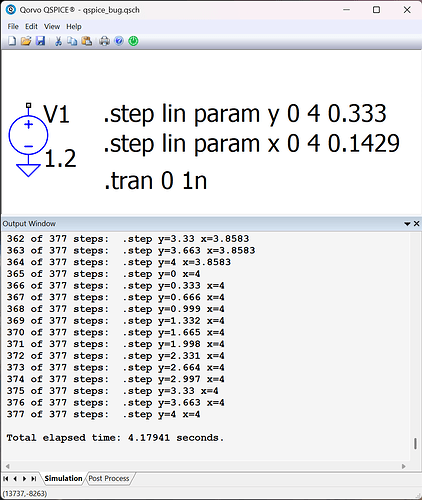Select the V1 label text
Screen dimensions: 422x500
click(x=56, y=114)
